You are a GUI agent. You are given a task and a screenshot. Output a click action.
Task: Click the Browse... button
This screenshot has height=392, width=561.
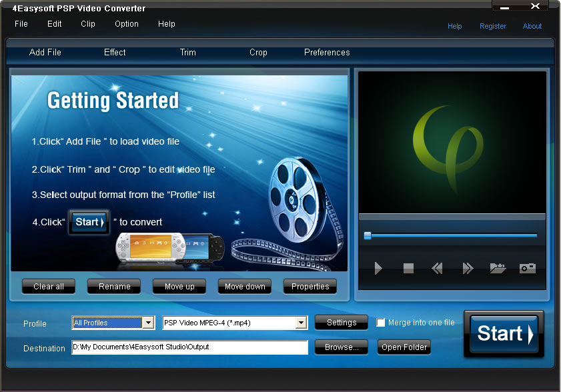pyautogui.click(x=342, y=347)
